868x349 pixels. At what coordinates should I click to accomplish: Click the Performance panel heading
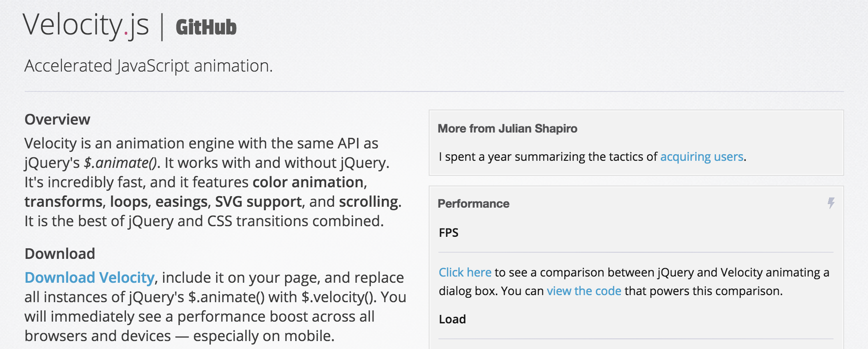point(473,204)
